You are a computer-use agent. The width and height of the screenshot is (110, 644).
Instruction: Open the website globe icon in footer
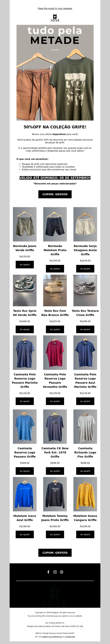[62, 572]
